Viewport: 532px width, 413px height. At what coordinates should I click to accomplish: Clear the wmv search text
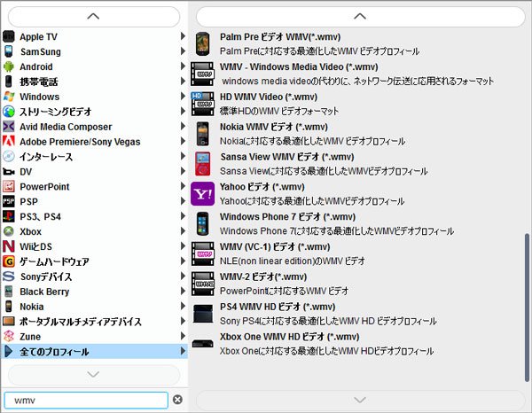177,400
